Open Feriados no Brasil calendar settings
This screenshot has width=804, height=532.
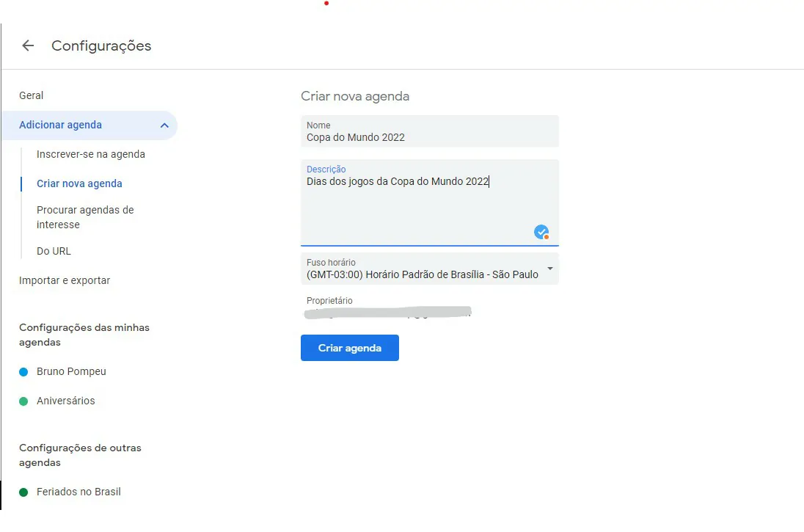(78, 492)
